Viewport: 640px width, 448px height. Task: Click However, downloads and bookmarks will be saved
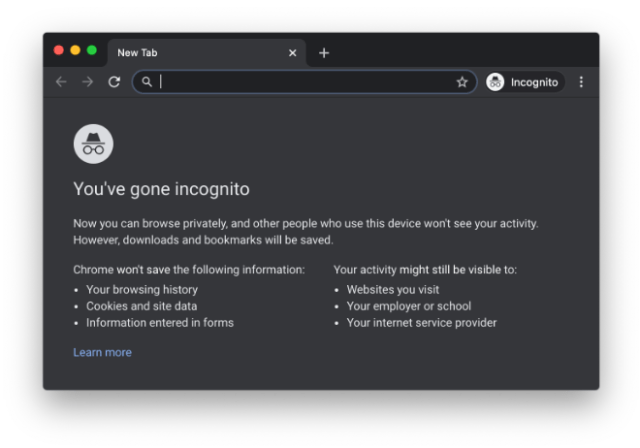click(x=203, y=240)
